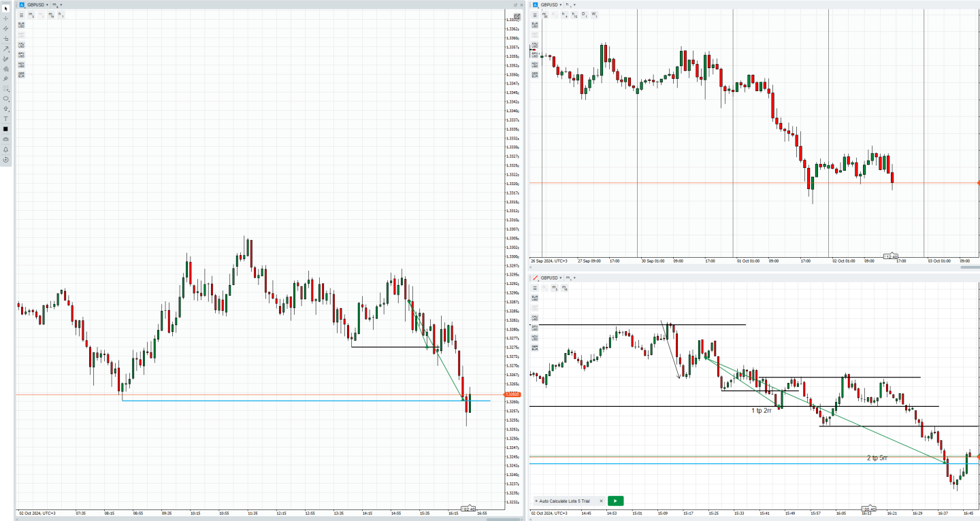Select the arrow line drawing tool
980x521 pixels.
[x=5, y=49]
